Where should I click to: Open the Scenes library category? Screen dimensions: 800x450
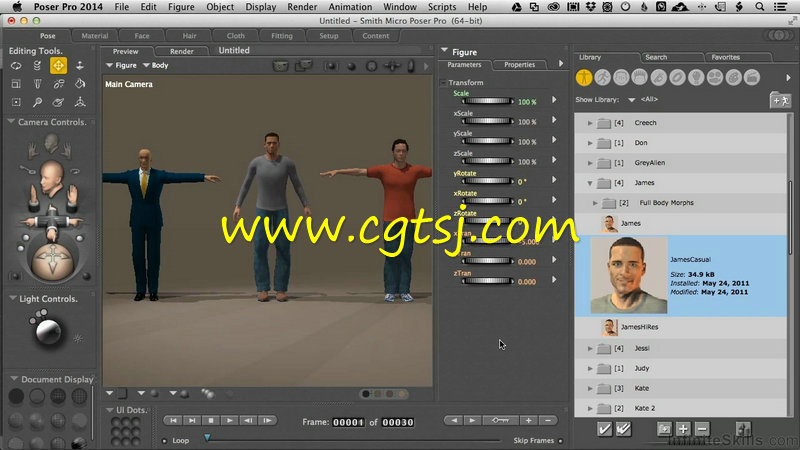pos(752,78)
